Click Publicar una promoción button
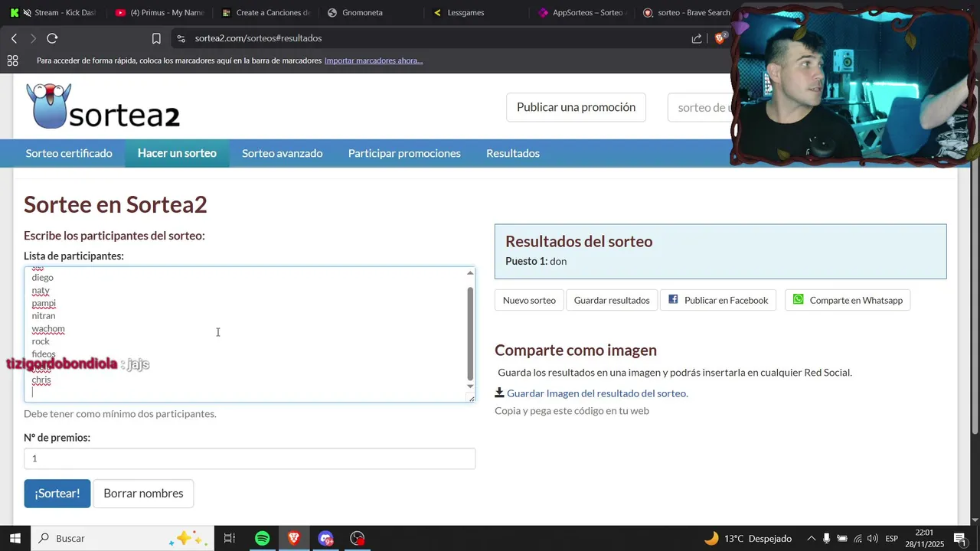980x551 pixels. click(576, 107)
